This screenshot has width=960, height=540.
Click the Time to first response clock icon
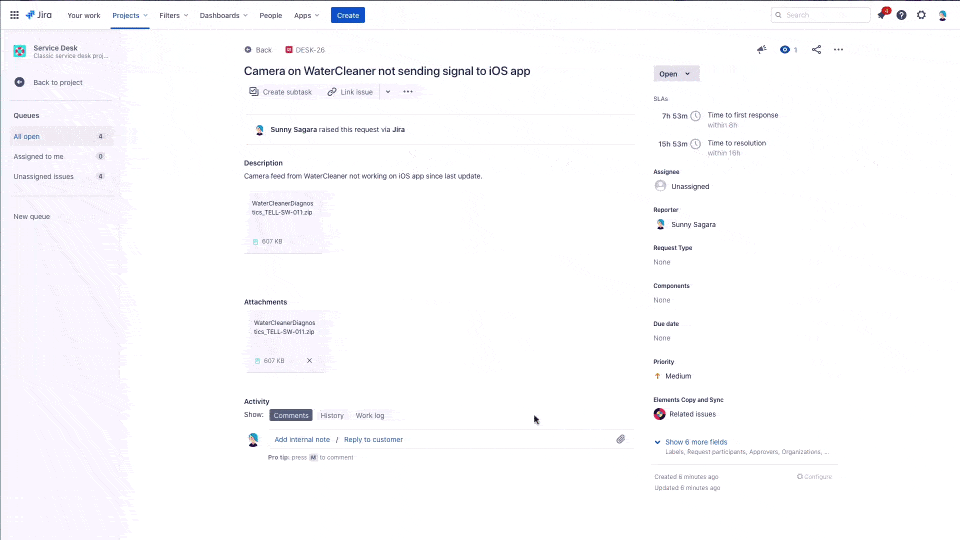696,116
